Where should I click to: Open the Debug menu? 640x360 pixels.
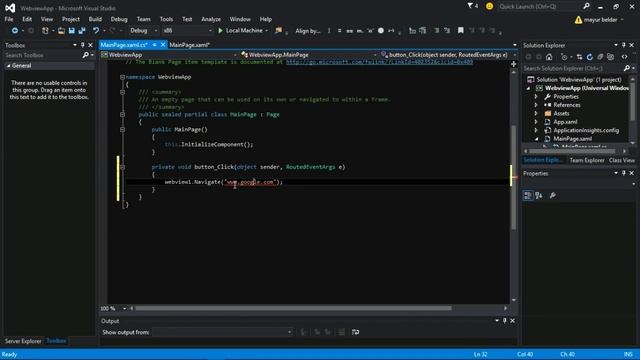[x=119, y=19]
